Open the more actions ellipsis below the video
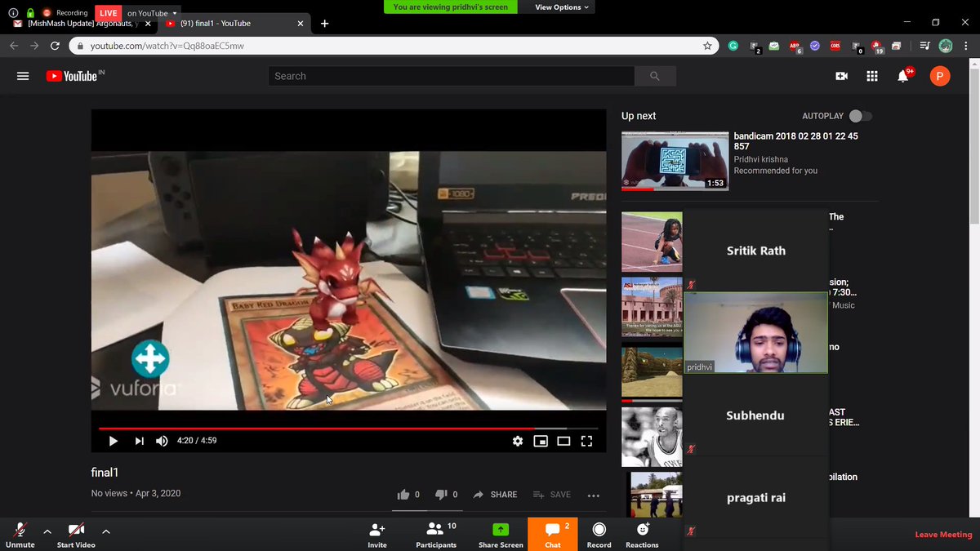The height and width of the screenshot is (551, 980). (x=594, y=495)
